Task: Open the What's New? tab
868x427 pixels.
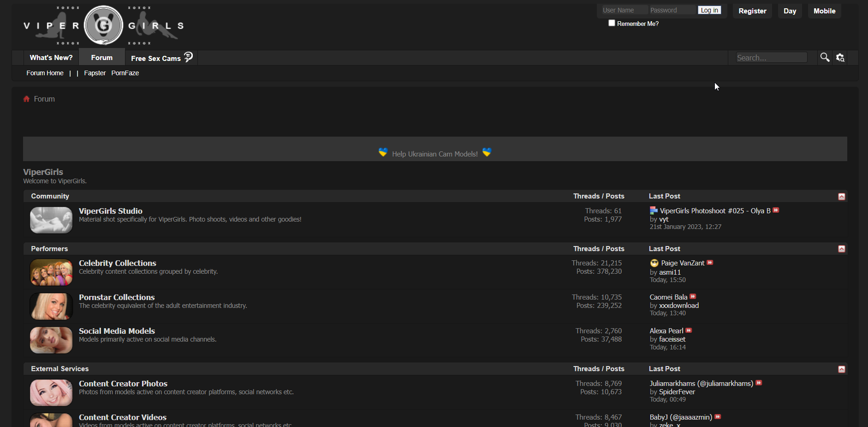Action: [x=51, y=58]
